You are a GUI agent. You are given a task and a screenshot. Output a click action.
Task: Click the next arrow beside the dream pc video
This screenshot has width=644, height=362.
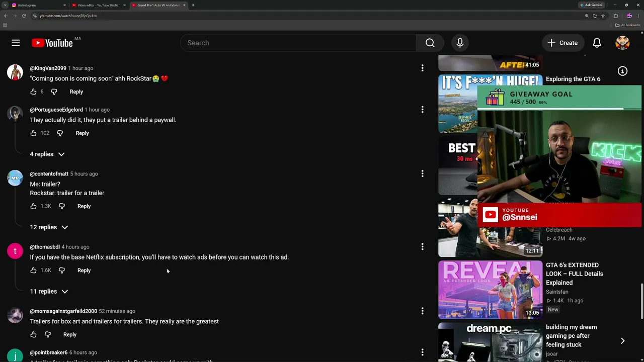pos(622,341)
